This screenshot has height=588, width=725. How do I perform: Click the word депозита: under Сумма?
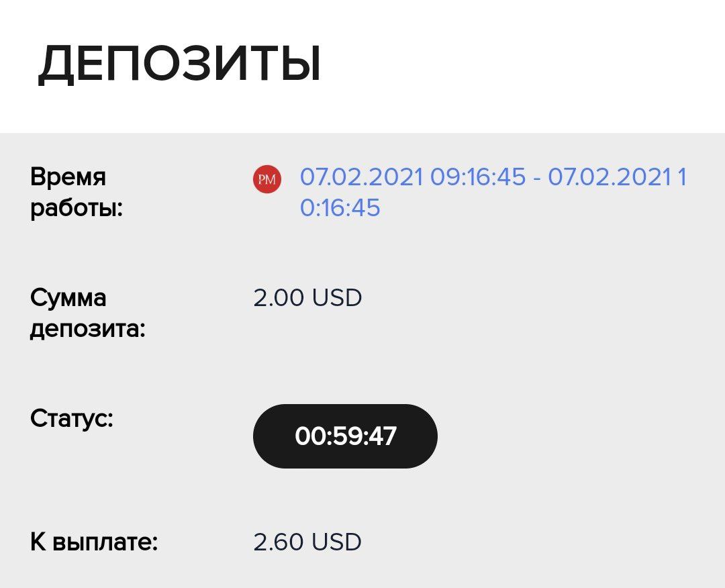tap(87, 329)
